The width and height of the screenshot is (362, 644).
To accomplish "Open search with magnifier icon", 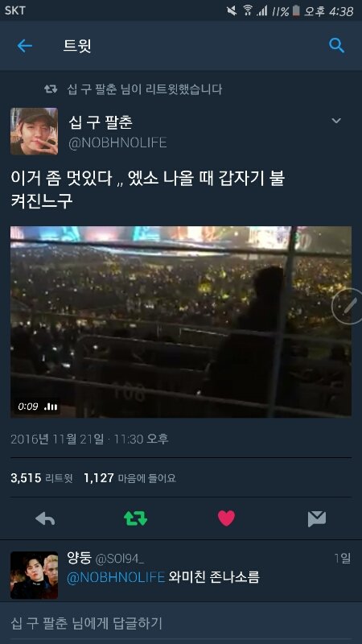I will click(x=336, y=46).
